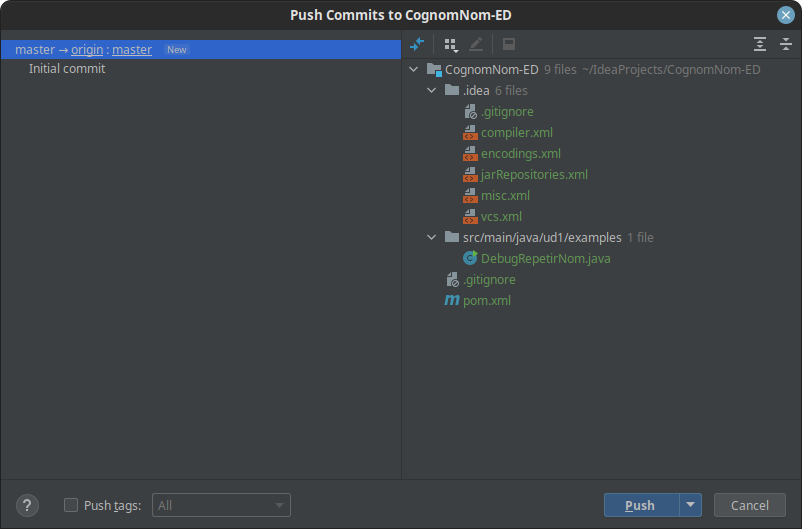Select jarRepositories.xml file name
The height and width of the screenshot is (529, 802).
pyautogui.click(x=534, y=174)
